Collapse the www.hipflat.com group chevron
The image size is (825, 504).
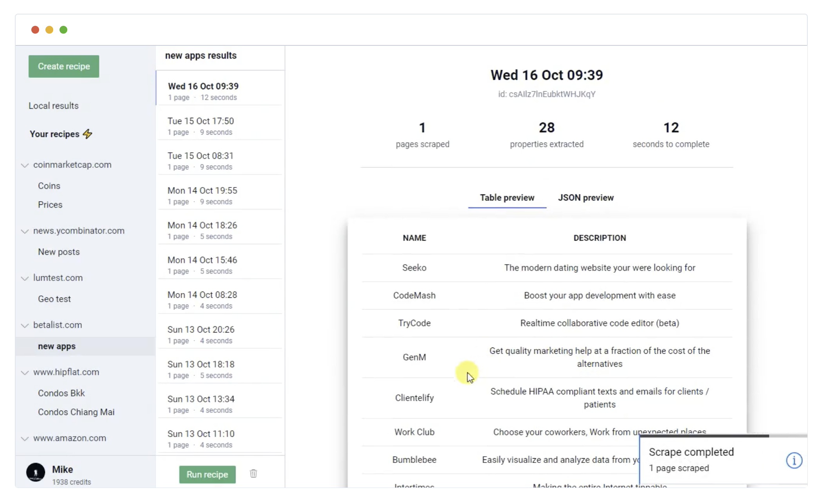(25, 373)
